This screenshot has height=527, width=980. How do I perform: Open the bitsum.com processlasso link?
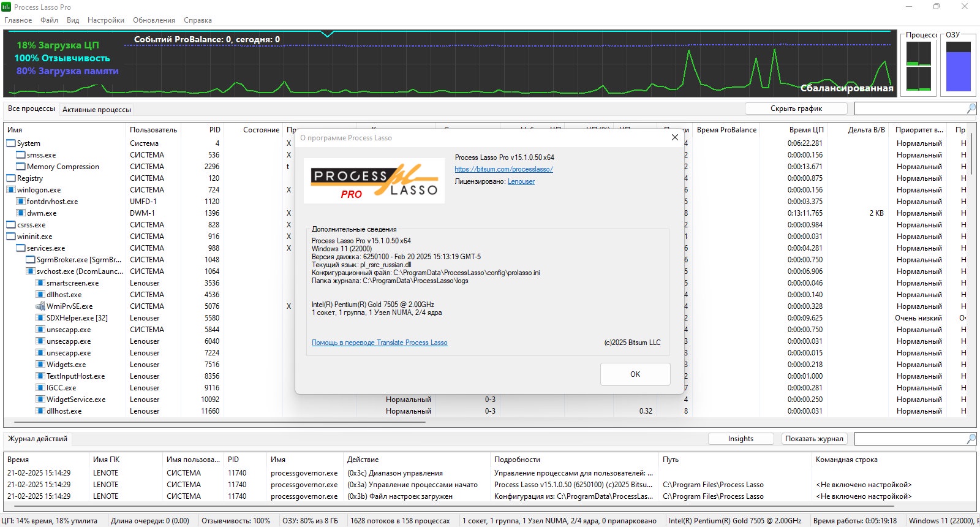click(x=503, y=169)
